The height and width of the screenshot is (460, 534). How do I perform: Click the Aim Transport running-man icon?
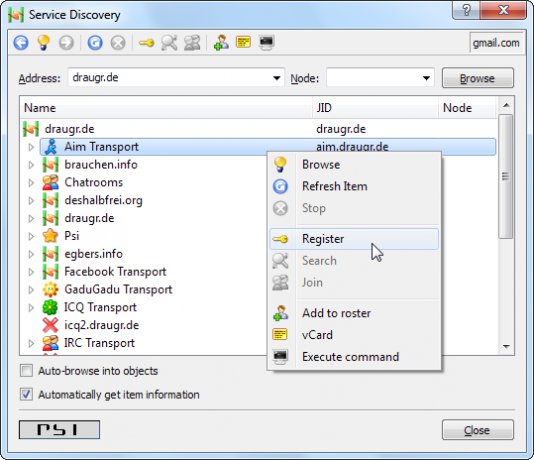51,147
